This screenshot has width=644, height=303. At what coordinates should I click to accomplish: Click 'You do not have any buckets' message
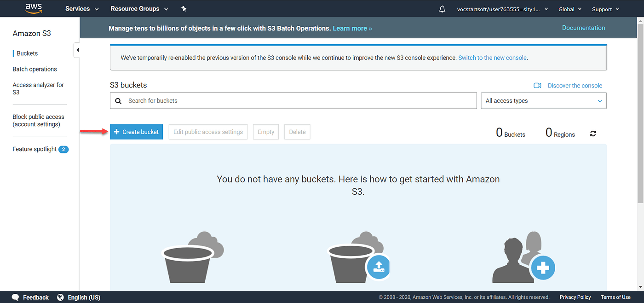pyautogui.click(x=358, y=185)
